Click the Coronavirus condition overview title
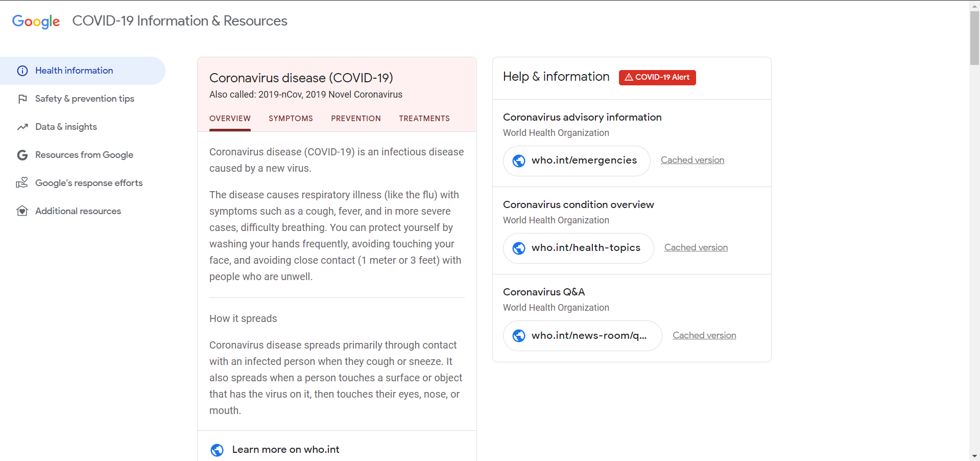This screenshot has height=461, width=980. point(578,205)
